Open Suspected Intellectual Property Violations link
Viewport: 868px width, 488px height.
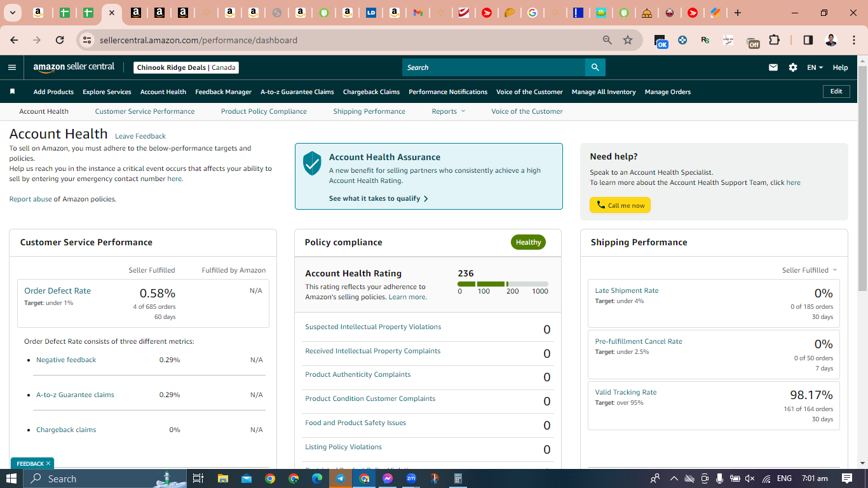tap(373, 327)
